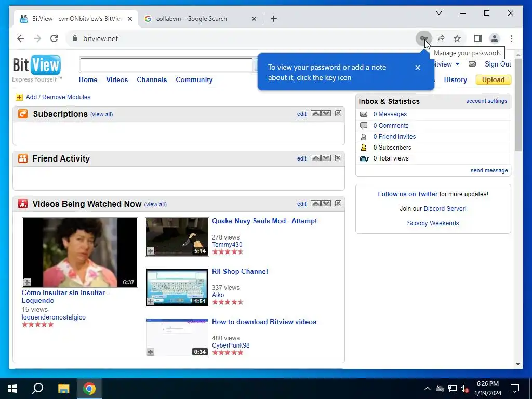The width and height of the screenshot is (532, 399).
Task: Open History navigation link
Action: pyautogui.click(x=455, y=79)
